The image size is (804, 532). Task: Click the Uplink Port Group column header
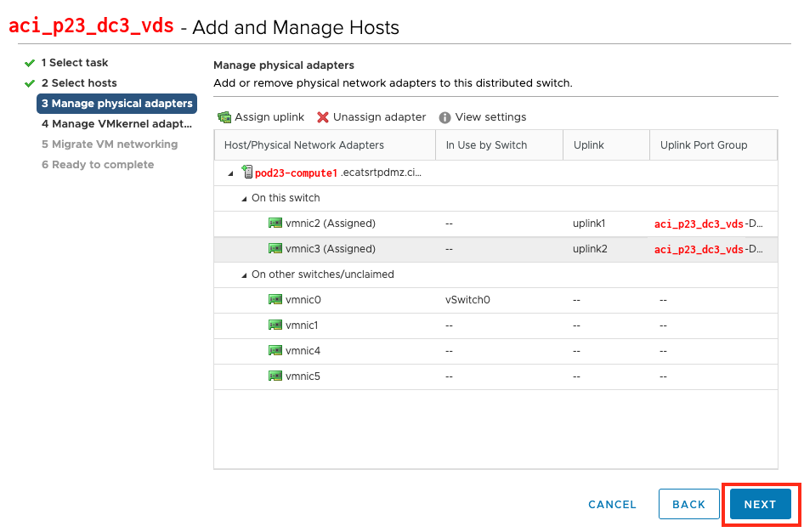click(713, 145)
